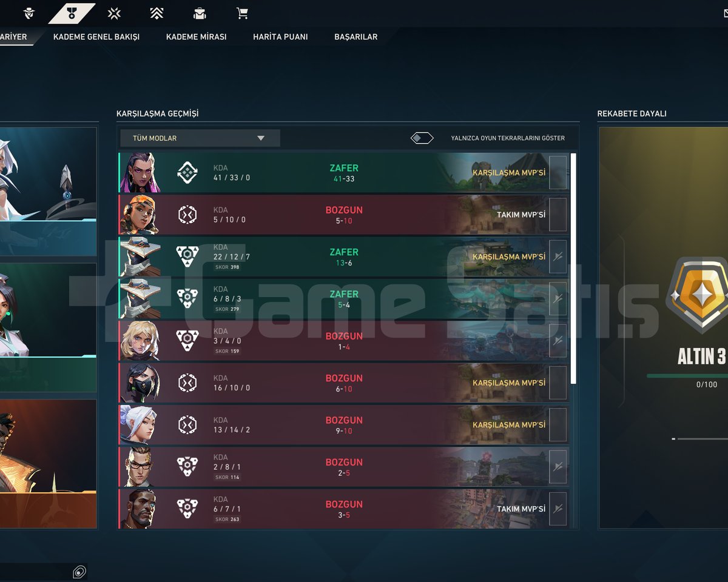Image resolution: width=728 pixels, height=582 pixels.
Task: Click the ALTIN 3 rank text
Action: [701, 357]
